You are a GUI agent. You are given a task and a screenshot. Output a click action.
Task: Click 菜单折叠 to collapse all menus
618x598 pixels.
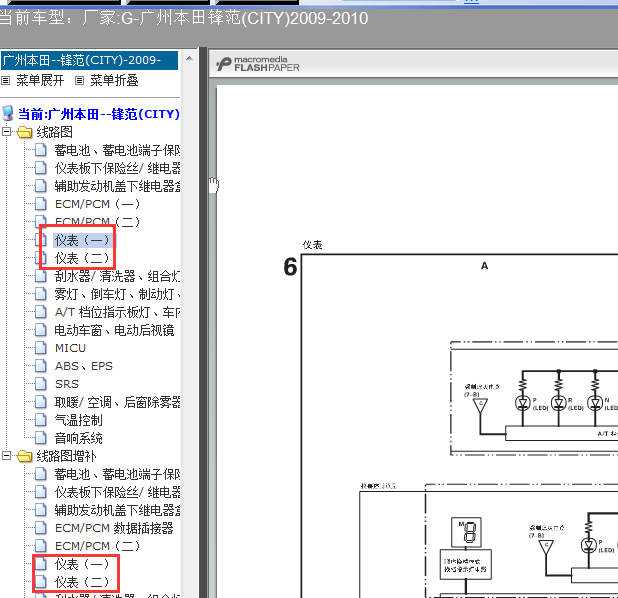coord(114,80)
